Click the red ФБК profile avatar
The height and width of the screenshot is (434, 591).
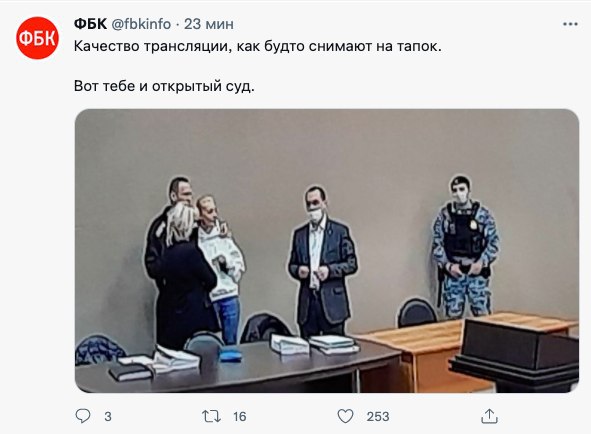pos(37,38)
